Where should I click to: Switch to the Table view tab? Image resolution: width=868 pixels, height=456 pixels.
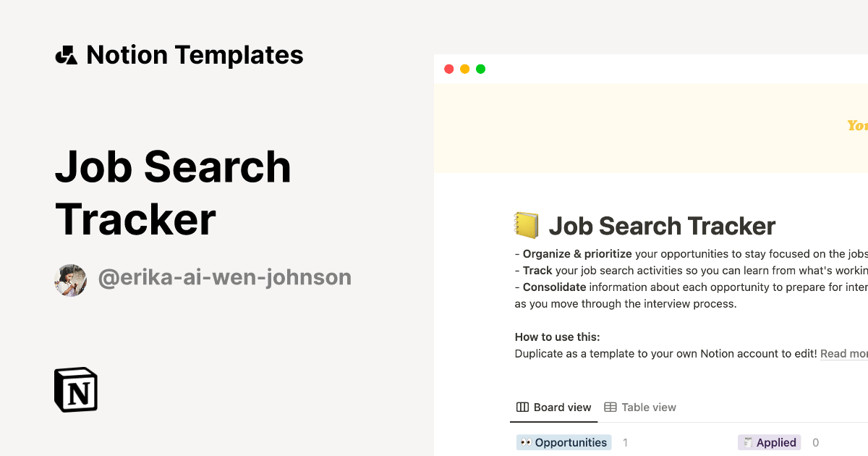pos(640,408)
